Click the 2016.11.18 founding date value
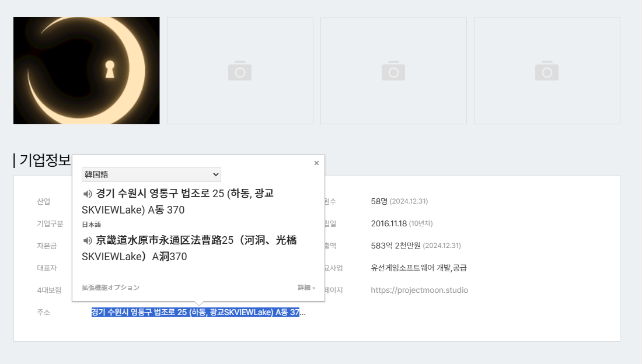The width and height of the screenshot is (642, 364). (389, 223)
